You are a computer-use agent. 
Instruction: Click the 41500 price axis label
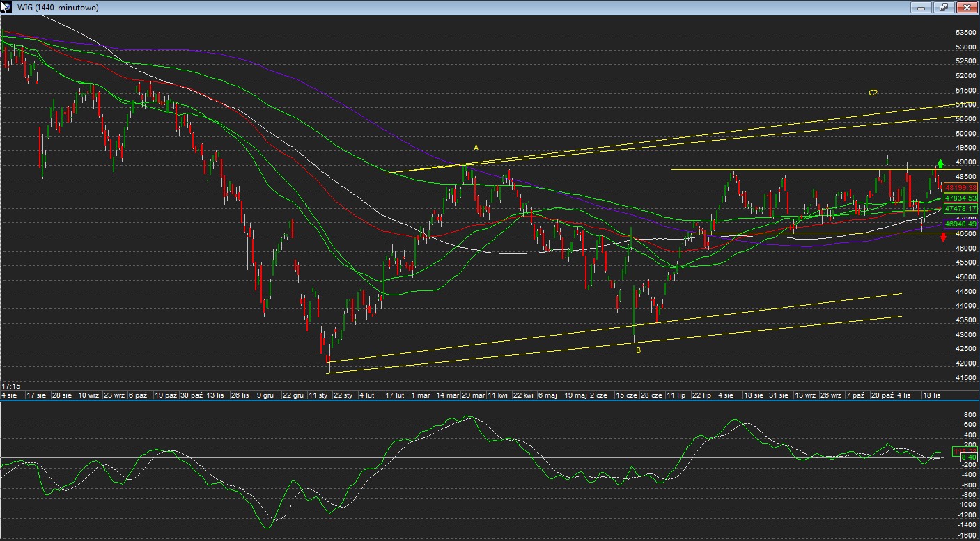tap(965, 377)
